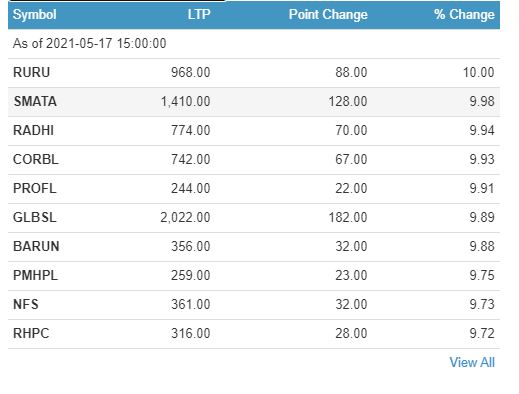Sort by the LTP column header

coord(199,15)
